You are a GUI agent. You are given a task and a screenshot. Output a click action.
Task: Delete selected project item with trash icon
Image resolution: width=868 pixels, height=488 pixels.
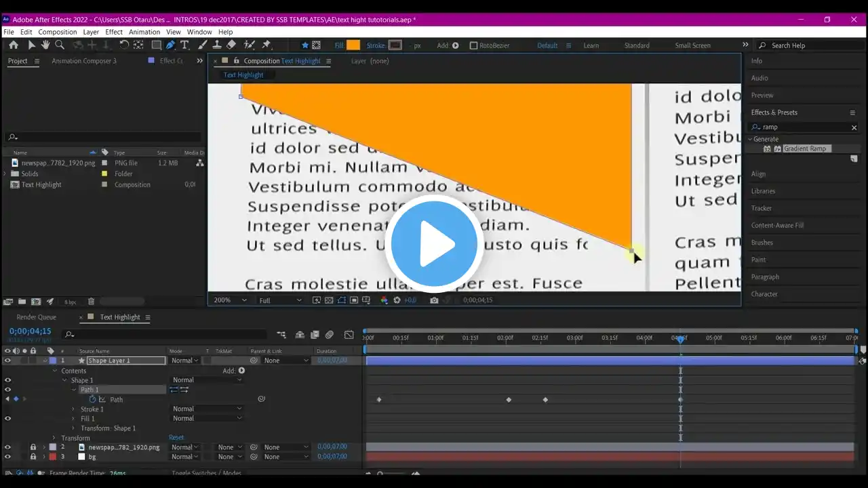pyautogui.click(x=91, y=302)
